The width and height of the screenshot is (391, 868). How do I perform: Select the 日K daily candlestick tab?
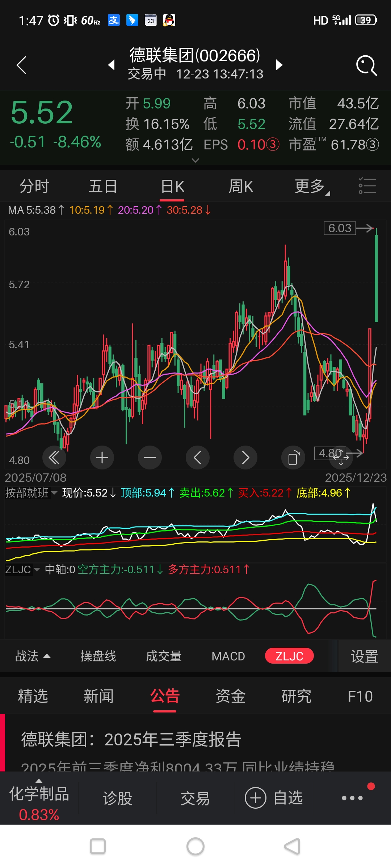point(172,187)
